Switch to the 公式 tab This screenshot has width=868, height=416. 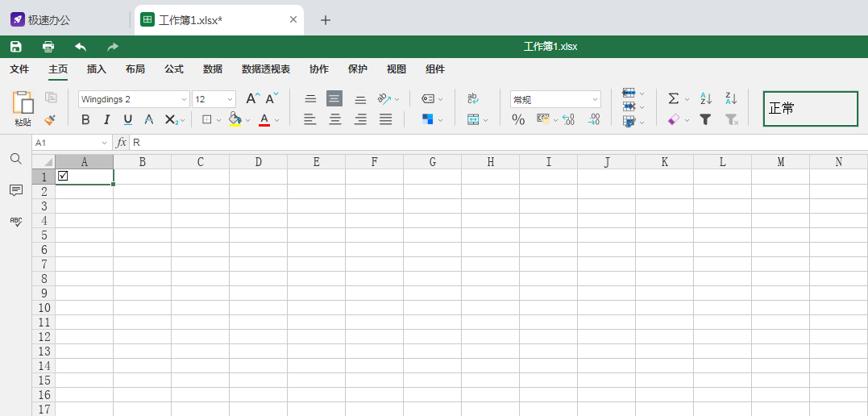pos(174,69)
